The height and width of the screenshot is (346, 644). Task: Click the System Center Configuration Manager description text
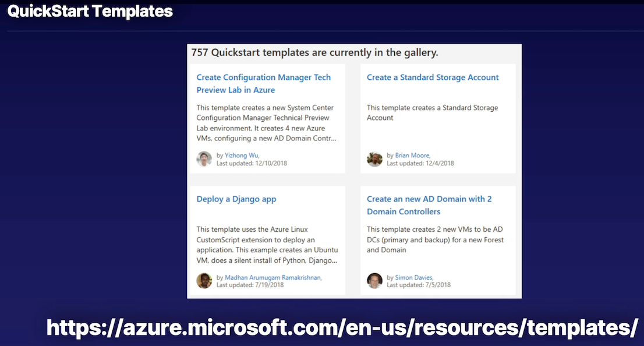pyautogui.click(x=266, y=123)
